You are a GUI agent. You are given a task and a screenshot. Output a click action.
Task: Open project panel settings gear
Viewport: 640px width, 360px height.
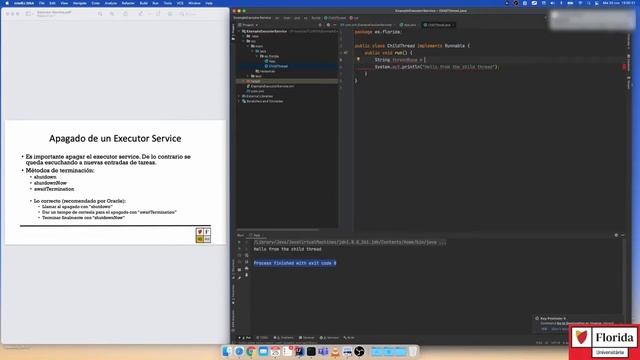(328, 25)
